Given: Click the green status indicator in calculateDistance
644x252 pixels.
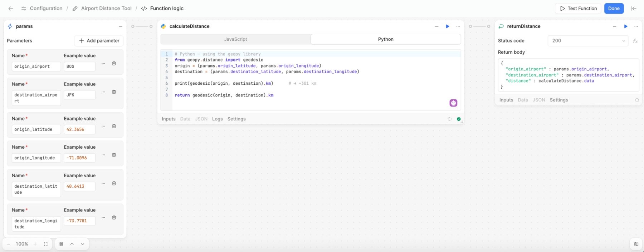Looking at the screenshot, I should (x=459, y=119).
